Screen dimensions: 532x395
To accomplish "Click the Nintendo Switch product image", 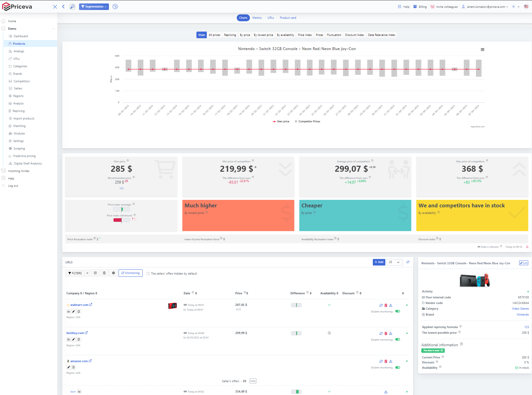I will point(475,280).
